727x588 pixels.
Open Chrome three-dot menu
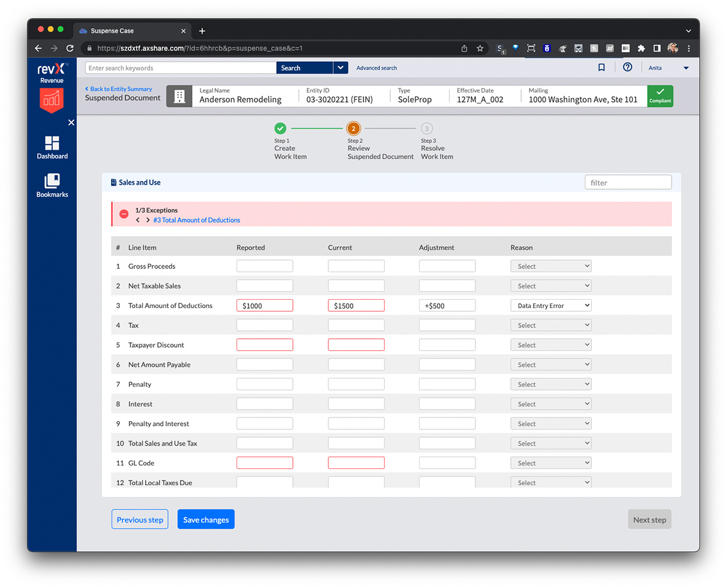(689, 48)
